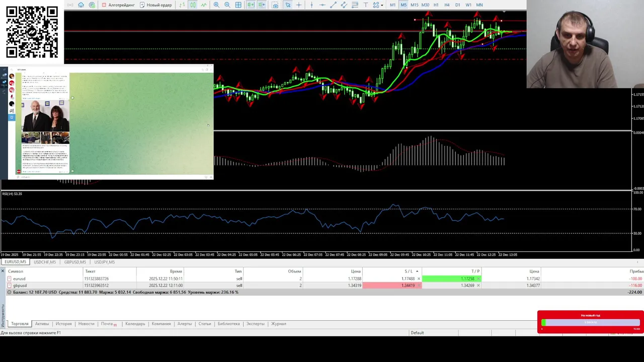Select the crosshair tool
This screenshot has width=644, height=362.
(299, 5)
